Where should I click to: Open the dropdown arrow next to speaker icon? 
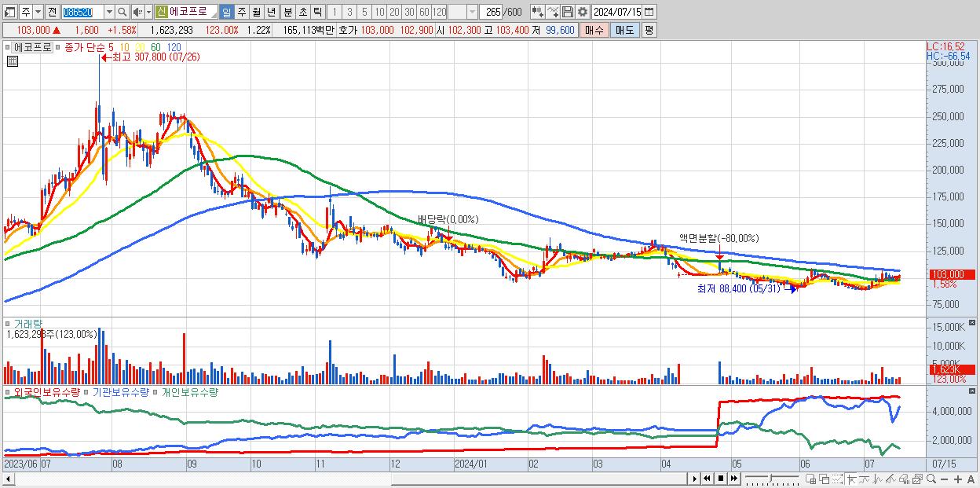[148, 12]
